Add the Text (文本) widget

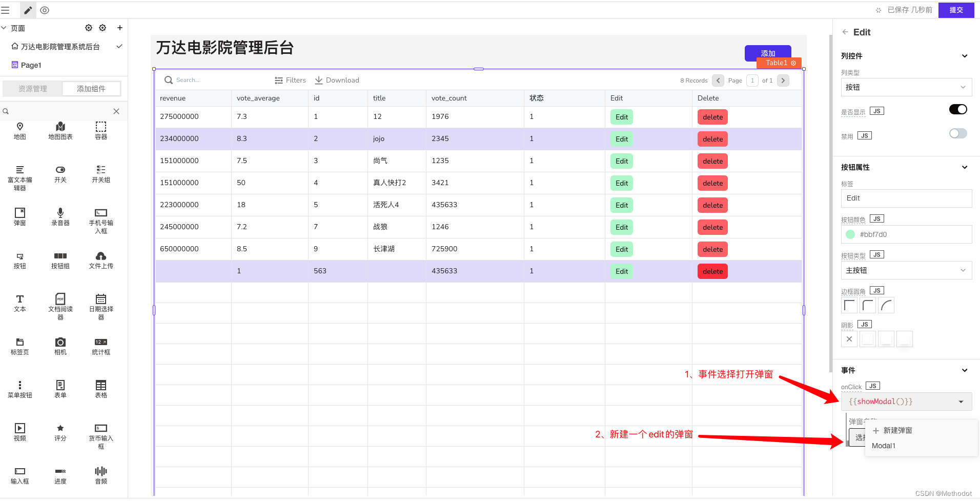coord(20,303)
